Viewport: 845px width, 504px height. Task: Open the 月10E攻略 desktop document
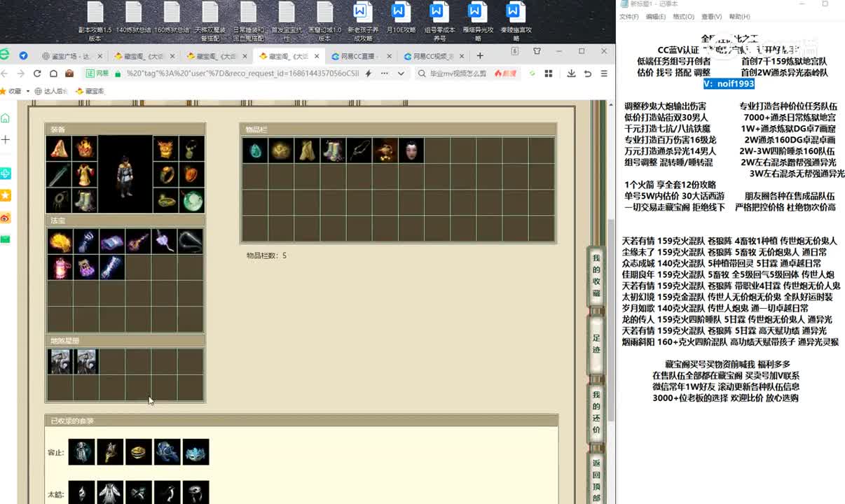399,21
